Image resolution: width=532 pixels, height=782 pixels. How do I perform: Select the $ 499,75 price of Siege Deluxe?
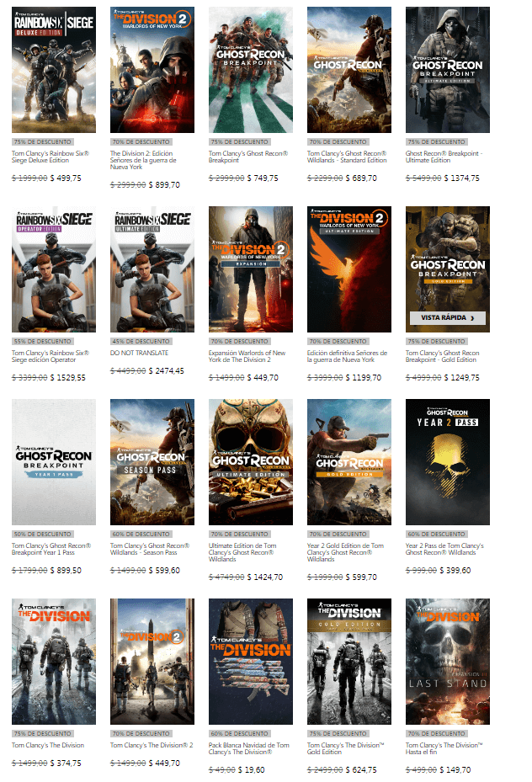click(66, 178)
